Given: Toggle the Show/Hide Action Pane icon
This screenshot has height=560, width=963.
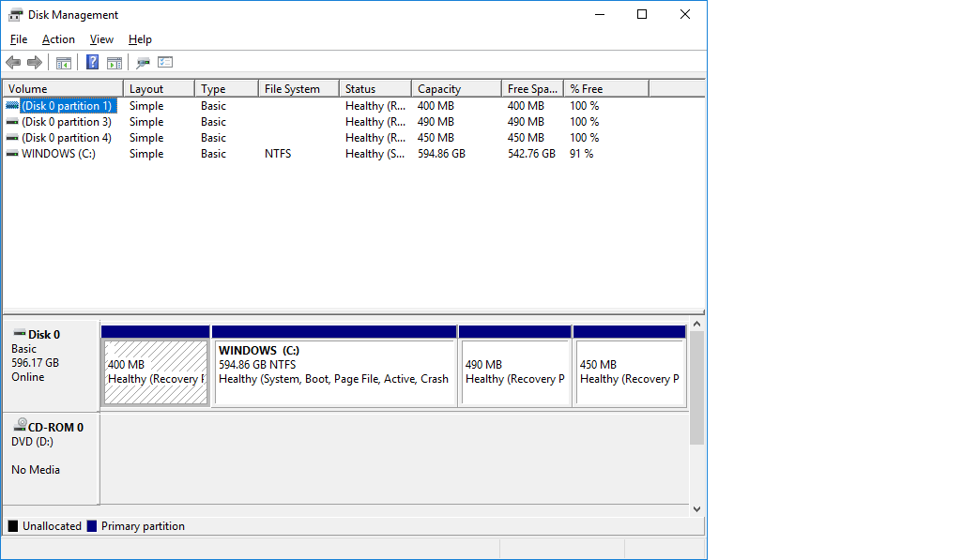Looking at the screenshot, I should click(x=115, y=63).
